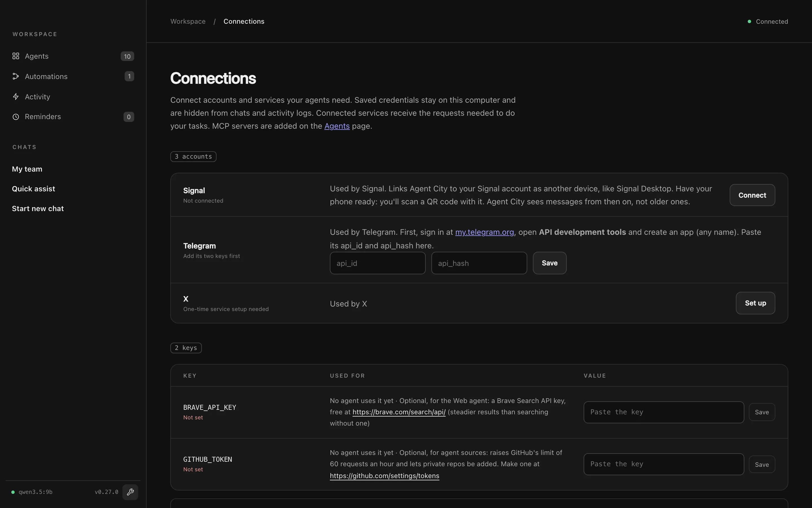Focus the BRAVE_API_KEY value field

(x=664, y=412)
